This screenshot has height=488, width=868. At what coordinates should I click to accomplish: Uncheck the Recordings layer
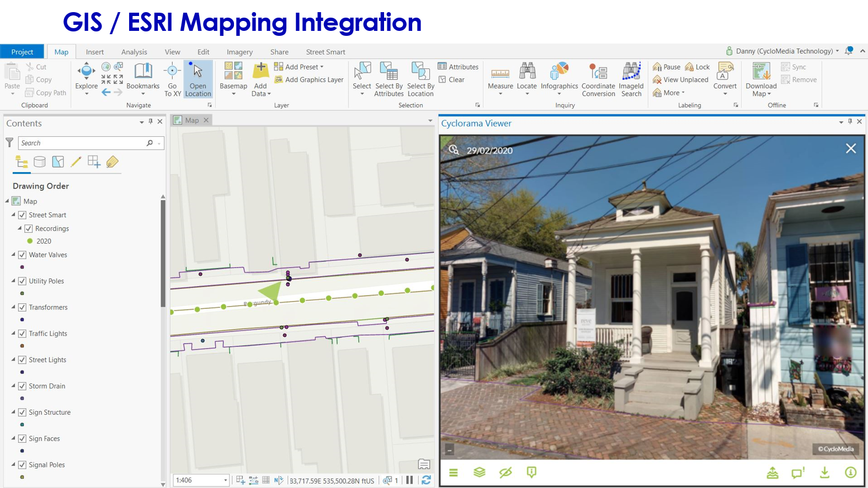click(x=29, y=228)
